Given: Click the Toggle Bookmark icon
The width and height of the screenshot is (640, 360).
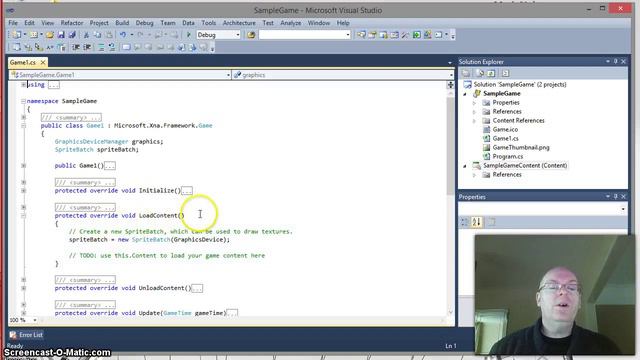Looking at the screenshot, I should click(126, 48).
